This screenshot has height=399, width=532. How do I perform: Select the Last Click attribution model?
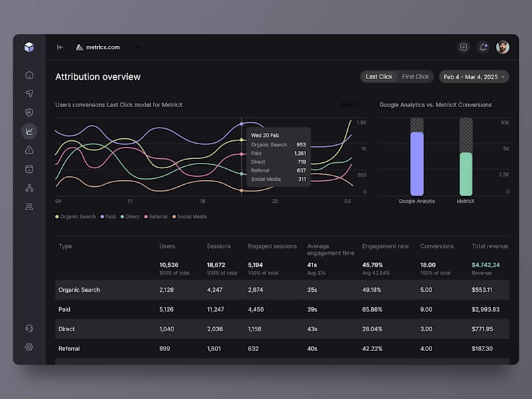tap(378, 76)
